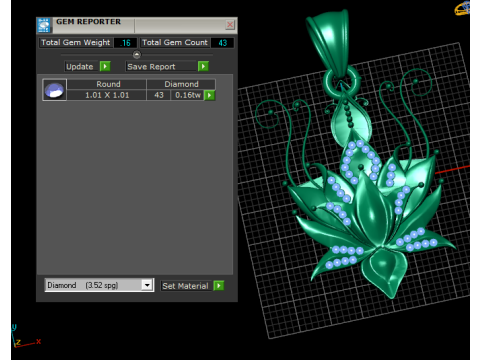Click the 0.16tw weight cell
This screenshot has height=360, width=480.
click(x=188, y=95)
